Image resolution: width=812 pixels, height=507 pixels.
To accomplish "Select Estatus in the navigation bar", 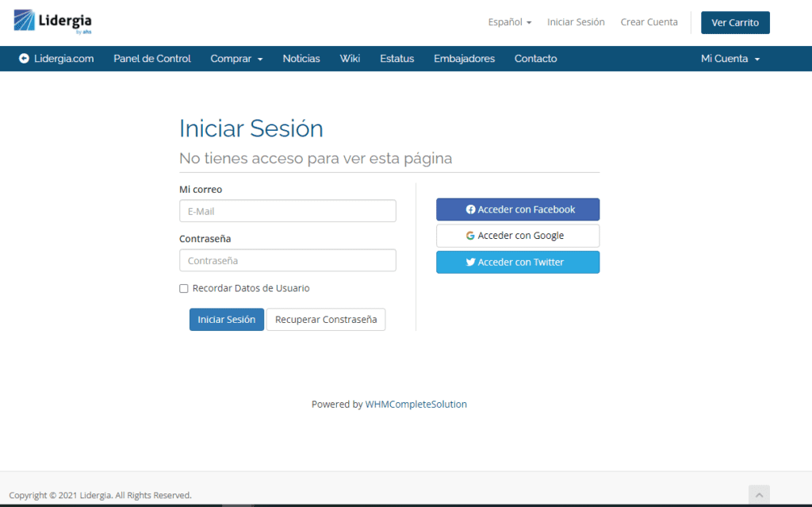I will 397,59.
